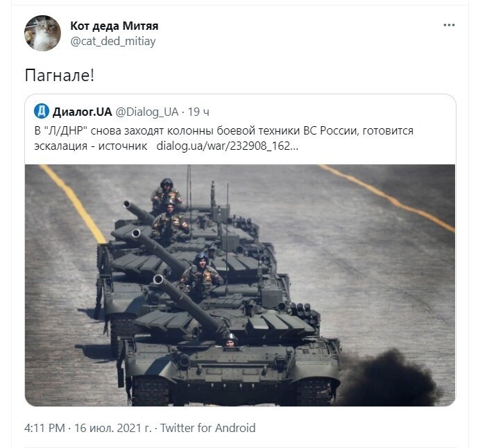
Task: Click the Twitter for Android source label
Action: tap(208, 428)
